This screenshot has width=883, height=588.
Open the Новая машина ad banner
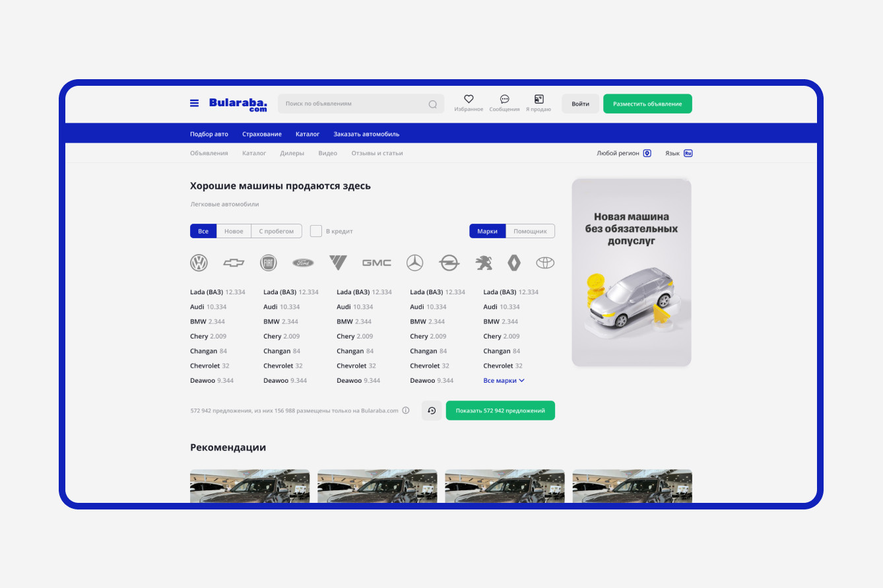point(632,272)
